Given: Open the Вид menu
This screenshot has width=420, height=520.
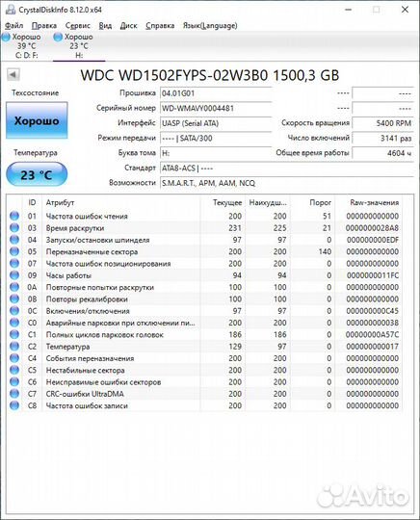Looking at the screenshot, I should tap(105, 26).
